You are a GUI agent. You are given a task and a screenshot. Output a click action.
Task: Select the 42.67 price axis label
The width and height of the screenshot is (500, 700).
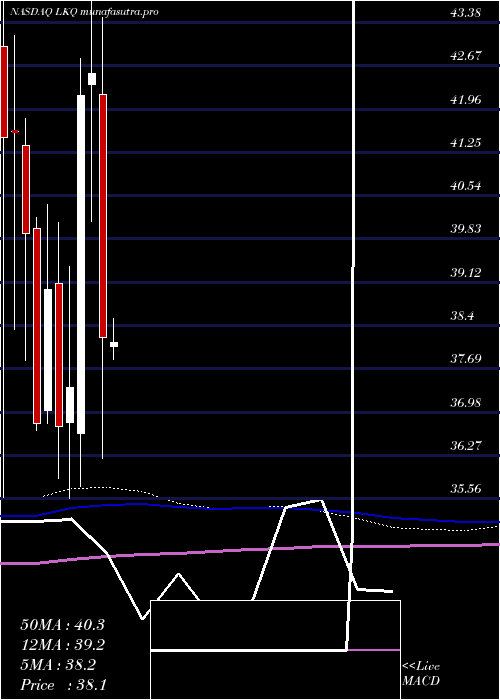[x=466, y=56]
